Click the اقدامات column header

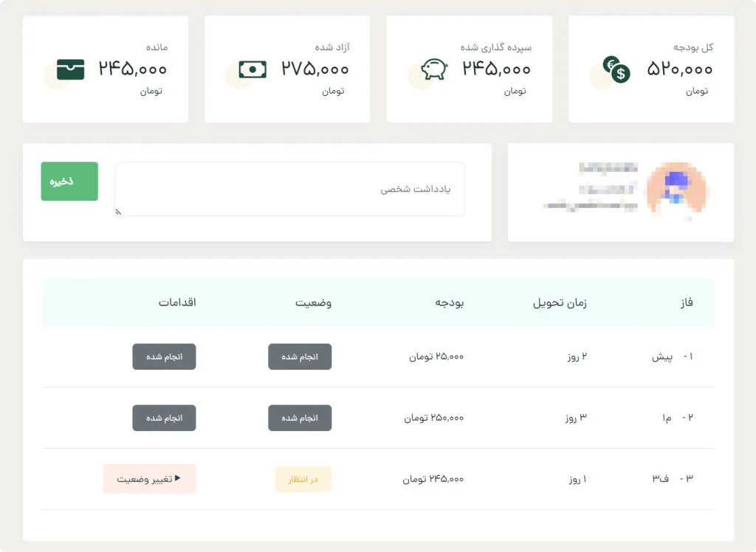pos(176,303)
